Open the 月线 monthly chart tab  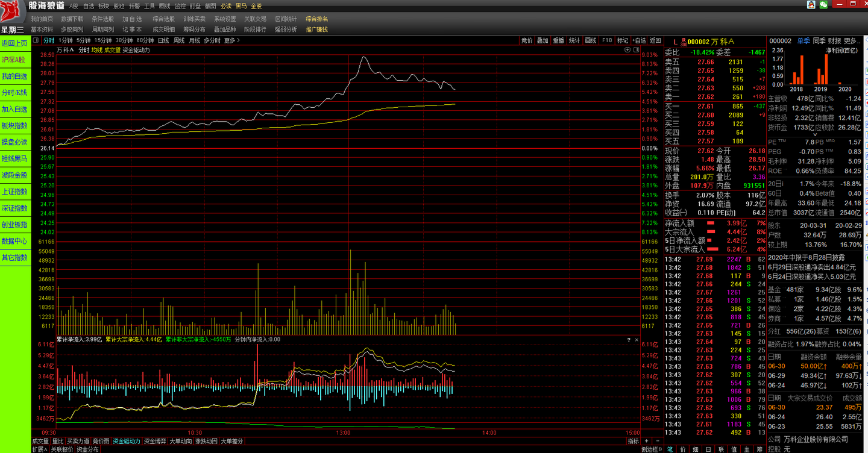[x=194, y=40]
